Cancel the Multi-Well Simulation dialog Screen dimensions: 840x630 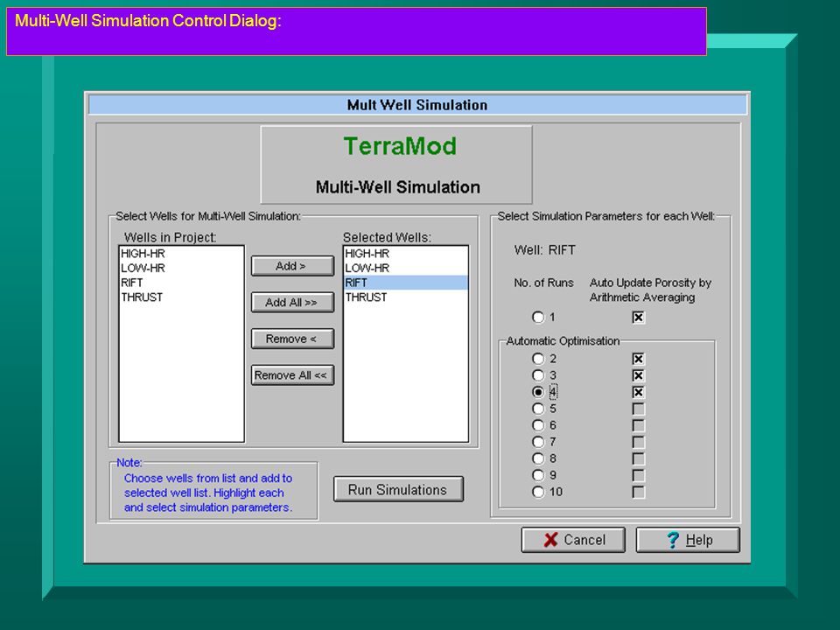click(x=573, y=540)
